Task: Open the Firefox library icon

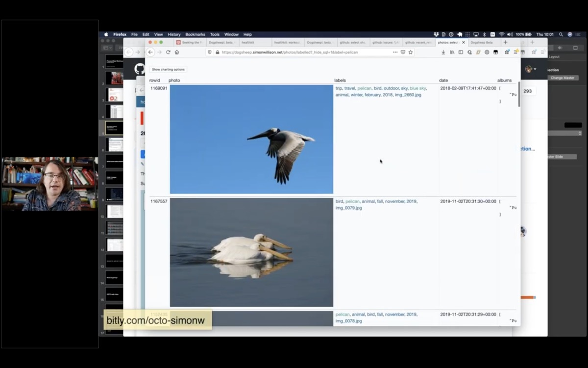Action: tap(452, 52)
